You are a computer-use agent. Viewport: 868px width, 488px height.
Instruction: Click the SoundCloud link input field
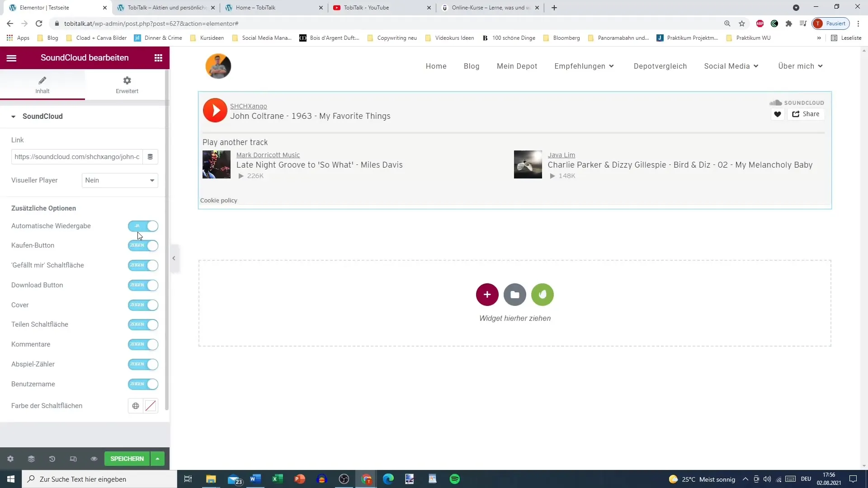(77, 157)
